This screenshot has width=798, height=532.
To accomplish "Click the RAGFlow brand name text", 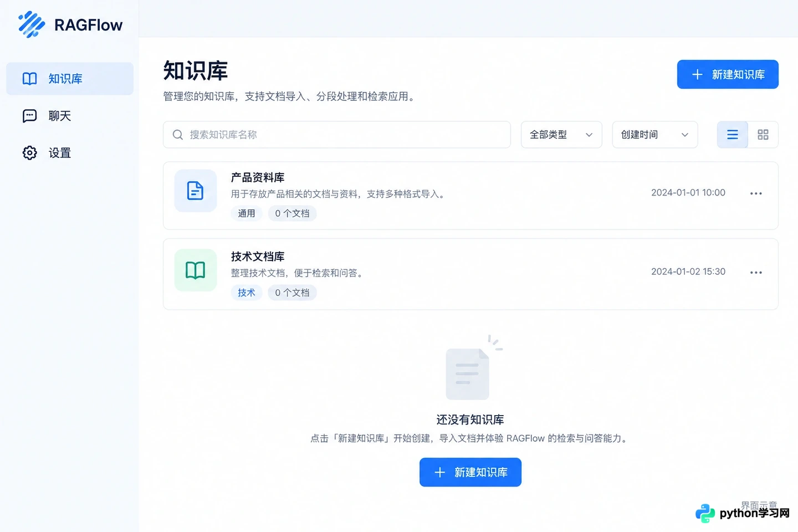I will coord(88,25).
